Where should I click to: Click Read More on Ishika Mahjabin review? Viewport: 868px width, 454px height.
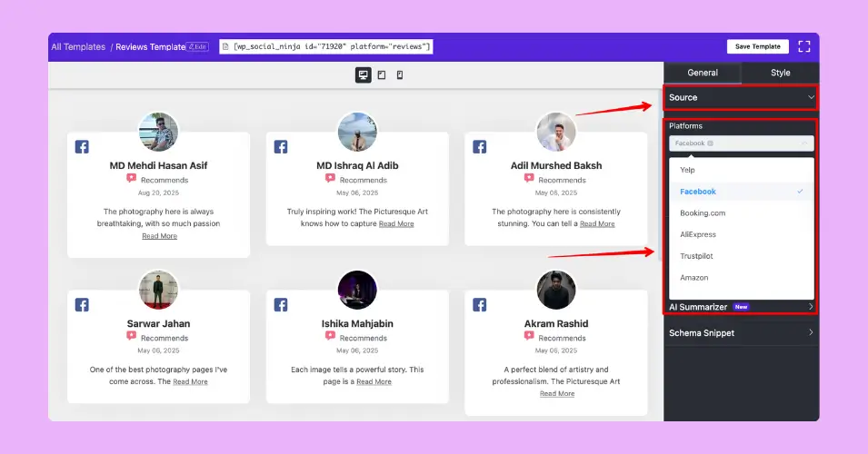(x=374, y=381)
